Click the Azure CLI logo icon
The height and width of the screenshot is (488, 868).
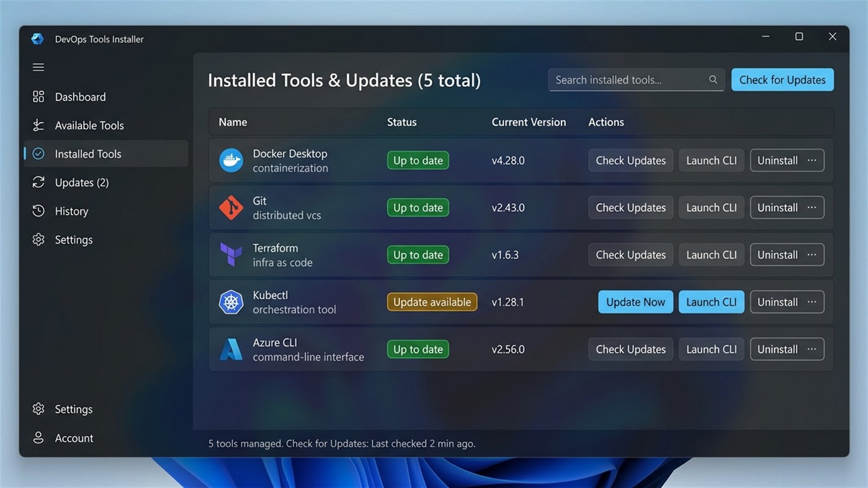pos(231,349)
